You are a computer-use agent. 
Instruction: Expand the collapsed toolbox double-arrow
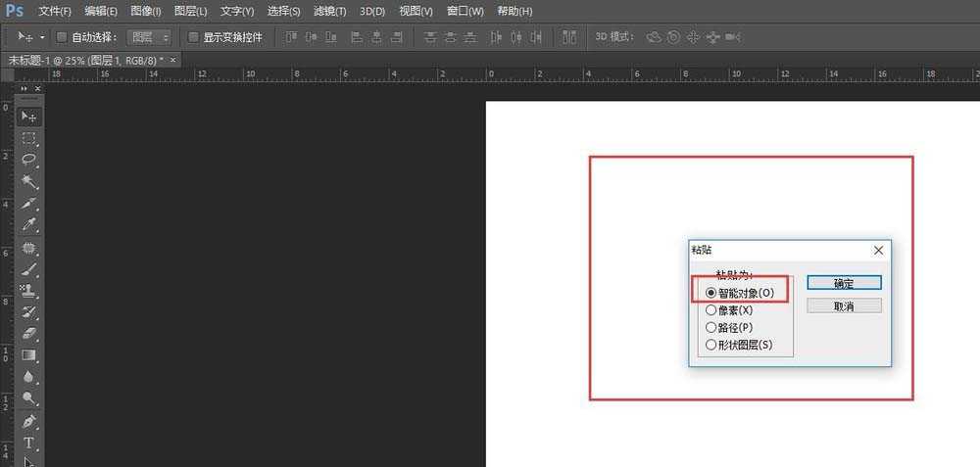(x=23, y=86)
